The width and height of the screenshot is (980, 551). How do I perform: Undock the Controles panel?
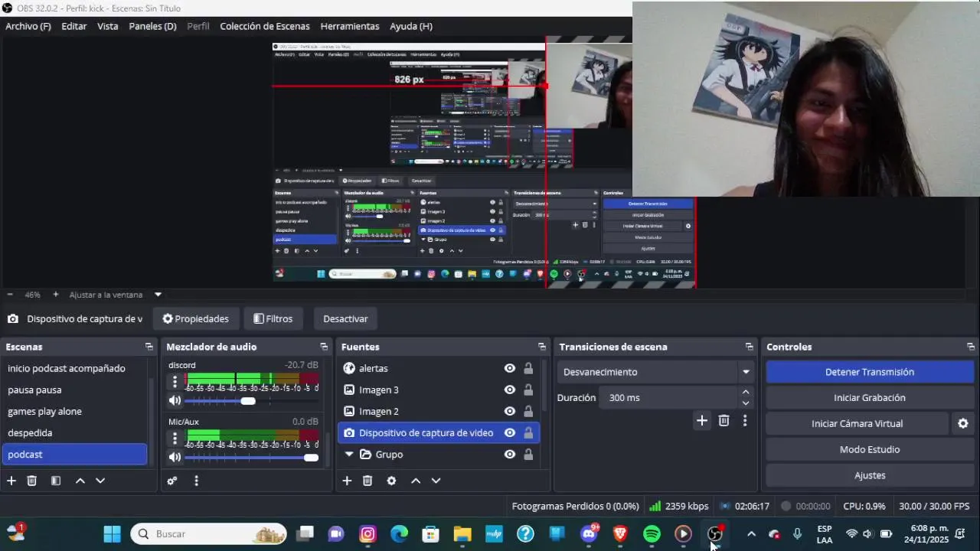(x=971, y=347)
